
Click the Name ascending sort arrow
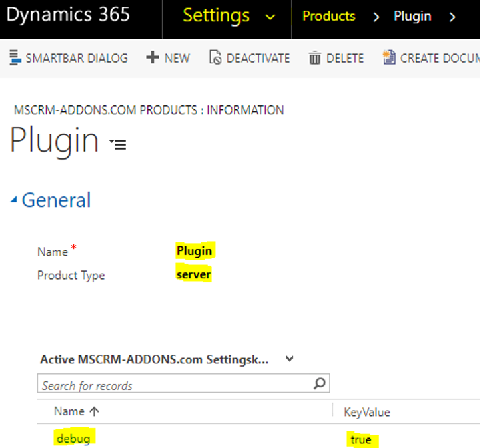(94, 411)
